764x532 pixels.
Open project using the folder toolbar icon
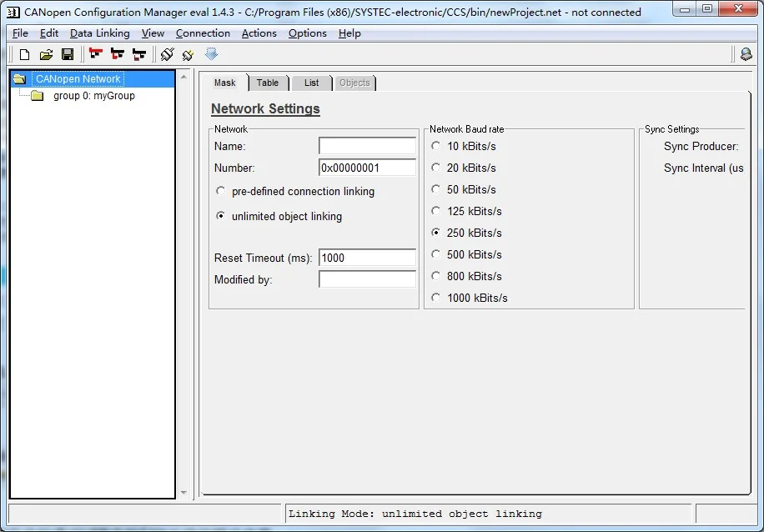tap(46, 54)
